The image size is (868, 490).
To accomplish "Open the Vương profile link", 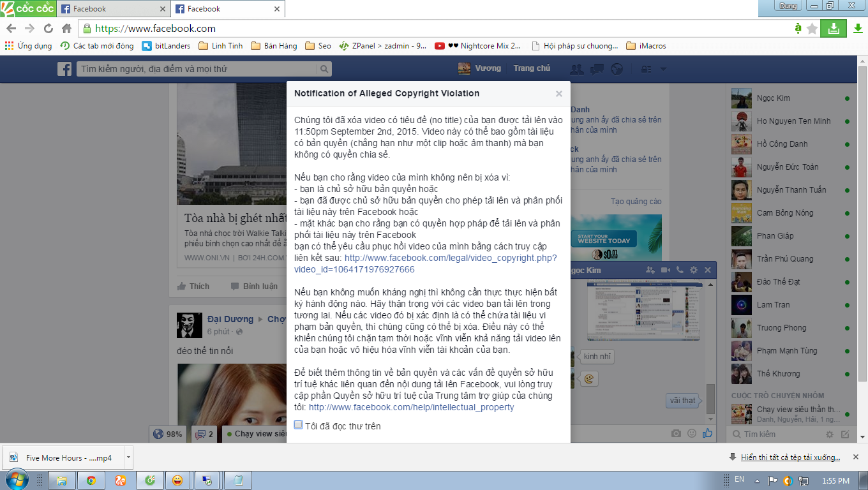I will tap(479, 68).
